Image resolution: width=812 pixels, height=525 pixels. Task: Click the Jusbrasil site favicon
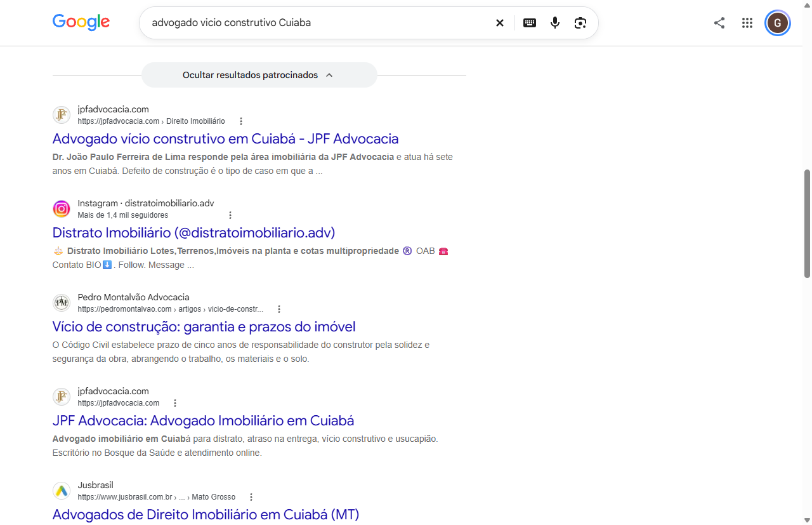pyautogui.click(x=62, y=491)
